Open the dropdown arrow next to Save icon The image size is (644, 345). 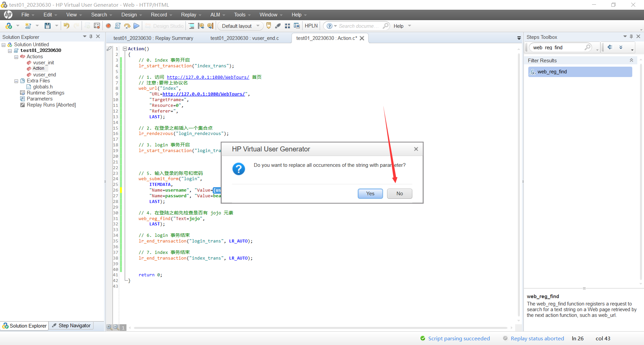[x=57, y=26]
